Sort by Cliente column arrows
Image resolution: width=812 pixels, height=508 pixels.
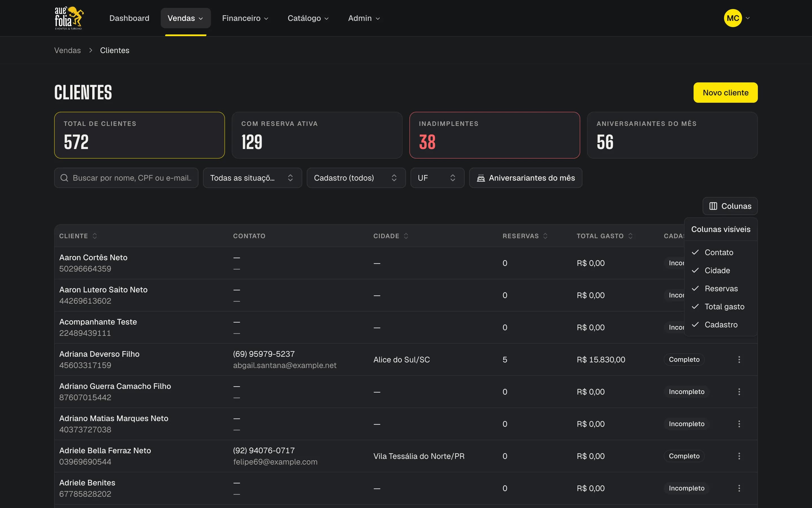click(x=95, y=236)
